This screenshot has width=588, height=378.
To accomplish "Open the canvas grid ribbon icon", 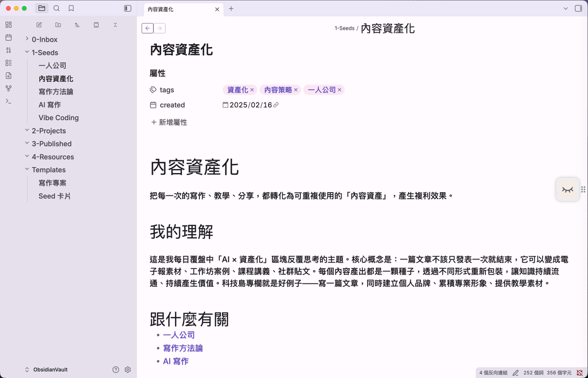I will (x=8, y=25).
